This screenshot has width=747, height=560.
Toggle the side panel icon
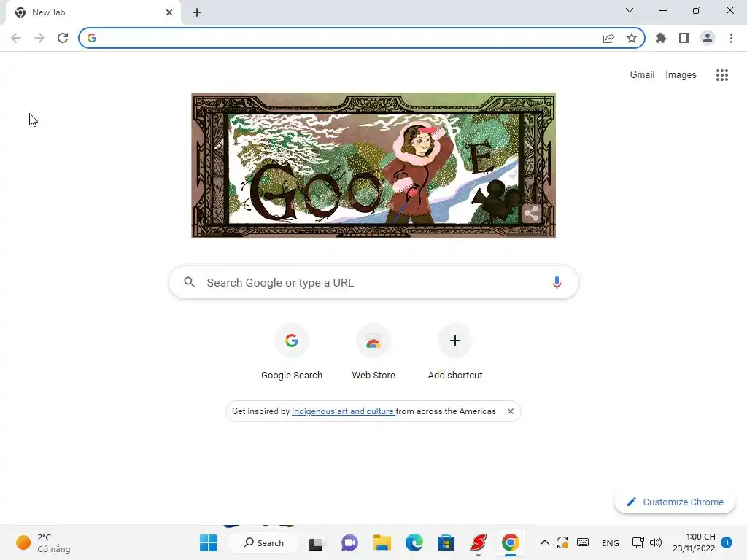tap(684, 38)
